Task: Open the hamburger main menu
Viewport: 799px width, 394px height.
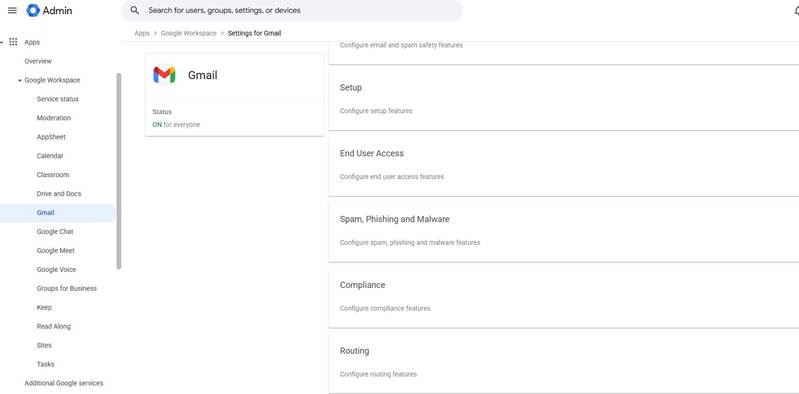Action: coord(13,10)
